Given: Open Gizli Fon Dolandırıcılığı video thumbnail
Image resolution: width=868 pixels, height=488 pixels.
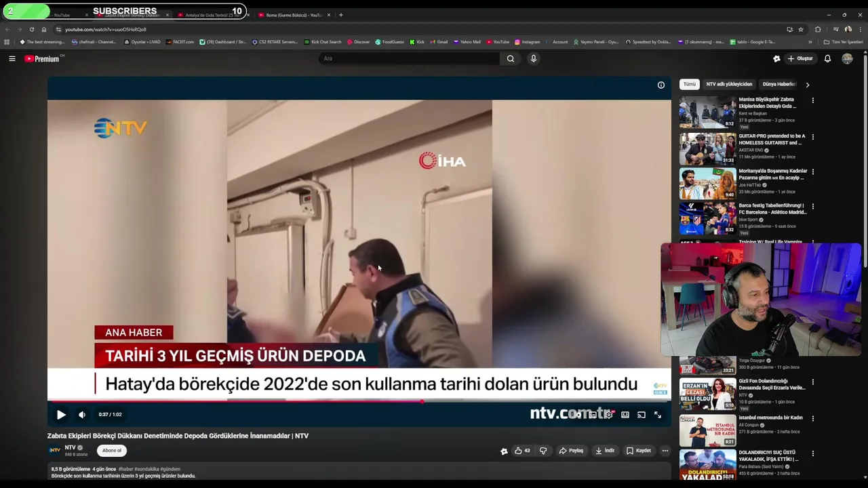Looking at the screenshot, I should (707, 394).
